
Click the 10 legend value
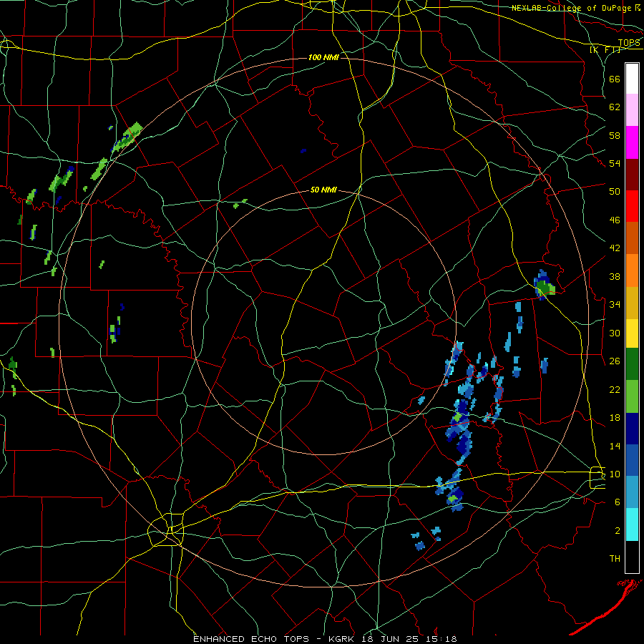(x=615, y=474)
